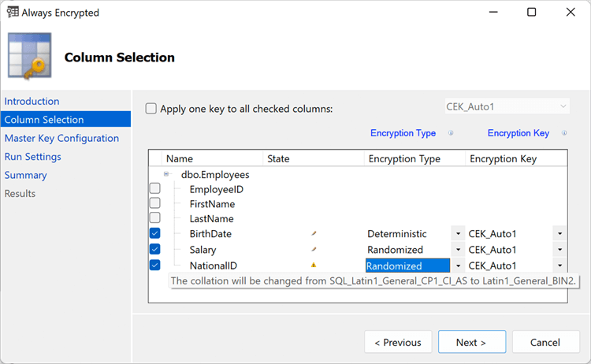Viewport: 591px width, 364px height.
Task: Check the EmployeeID column checkbox
Action: tap(155, 188)
